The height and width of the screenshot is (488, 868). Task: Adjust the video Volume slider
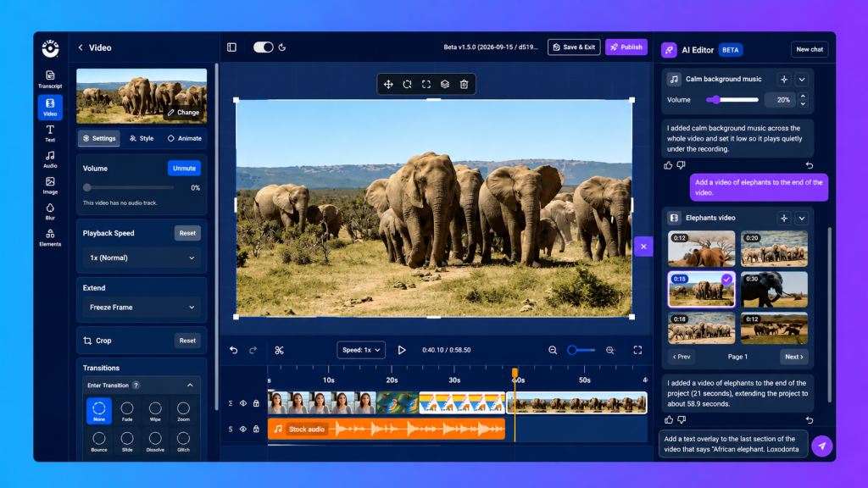tap(129, 187)
